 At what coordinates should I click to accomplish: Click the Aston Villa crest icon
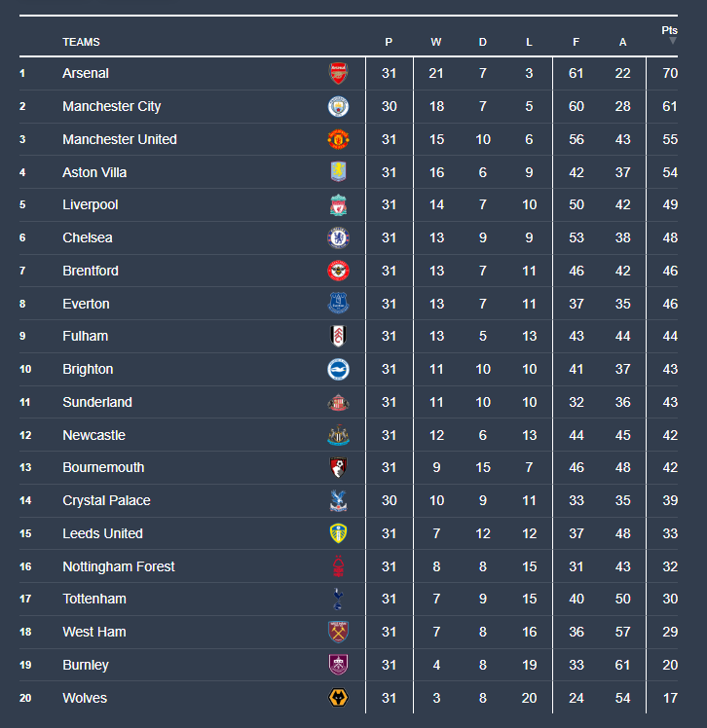338,172
